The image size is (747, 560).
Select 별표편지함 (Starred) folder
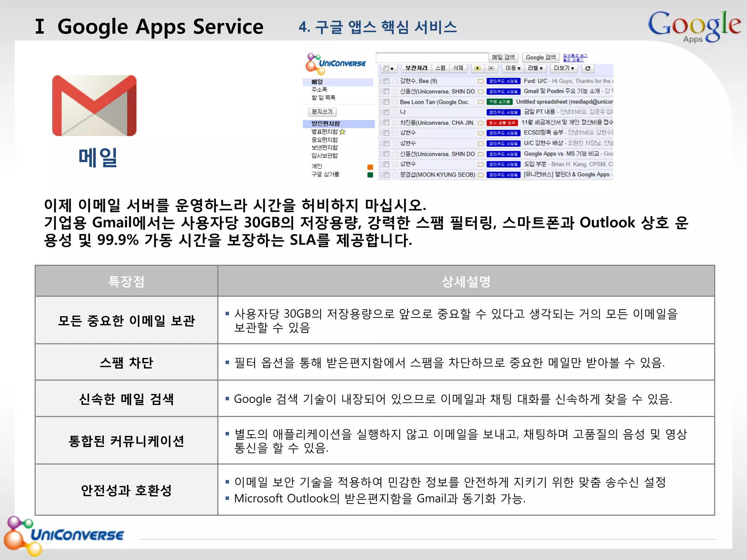click(325, 132)
